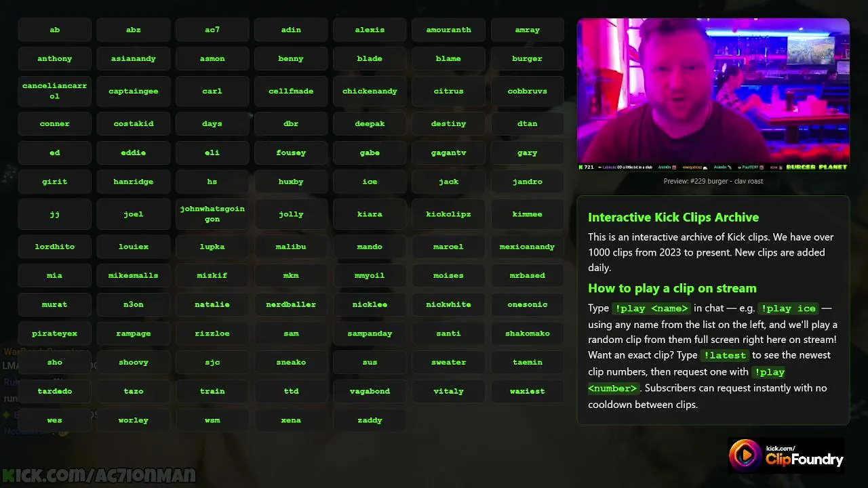The image size is (868, 488).
Task: Click the ClipFoundry play logo icon
Action: (745, 455)
